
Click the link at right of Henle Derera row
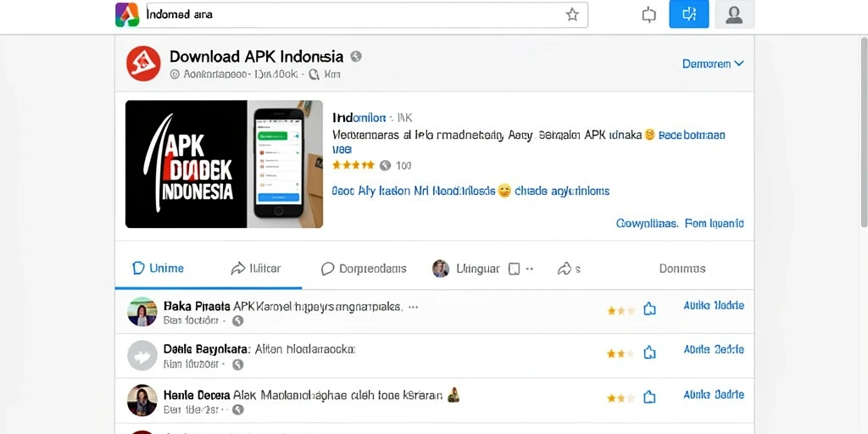coord(714,395)
